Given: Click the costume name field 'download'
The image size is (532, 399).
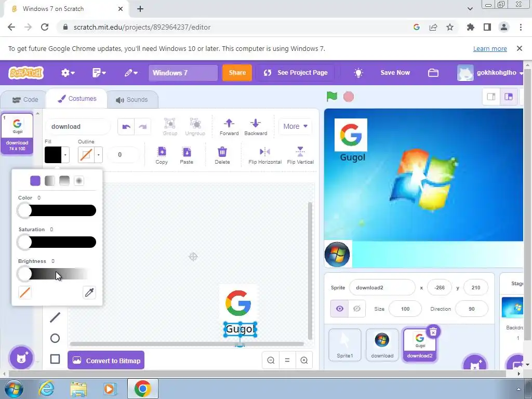Looking at the screenshot, I should [x=78, y=127].
